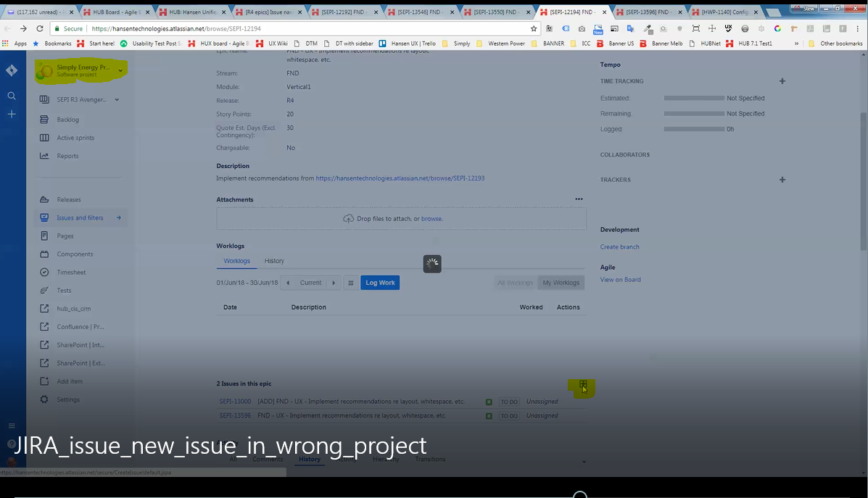868x498 pixels.
Task: Open Jira search magnifier icon
Action: click(x=12, y=96)
